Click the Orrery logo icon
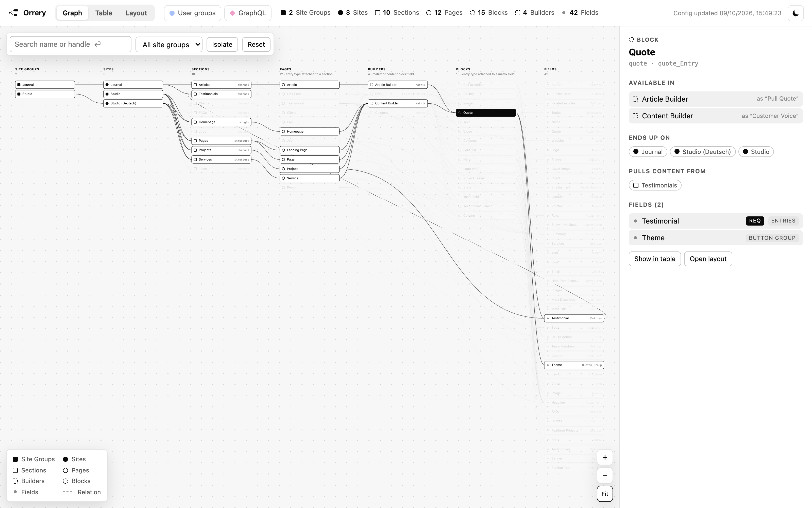The image size is (812, 508). [x=13, y=13]
